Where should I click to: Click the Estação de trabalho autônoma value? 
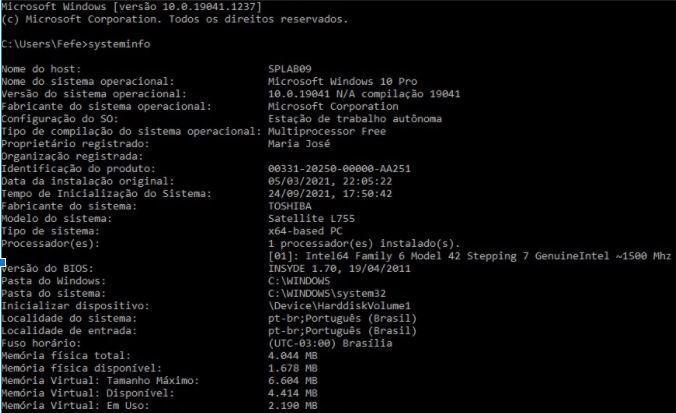(355, 119)
